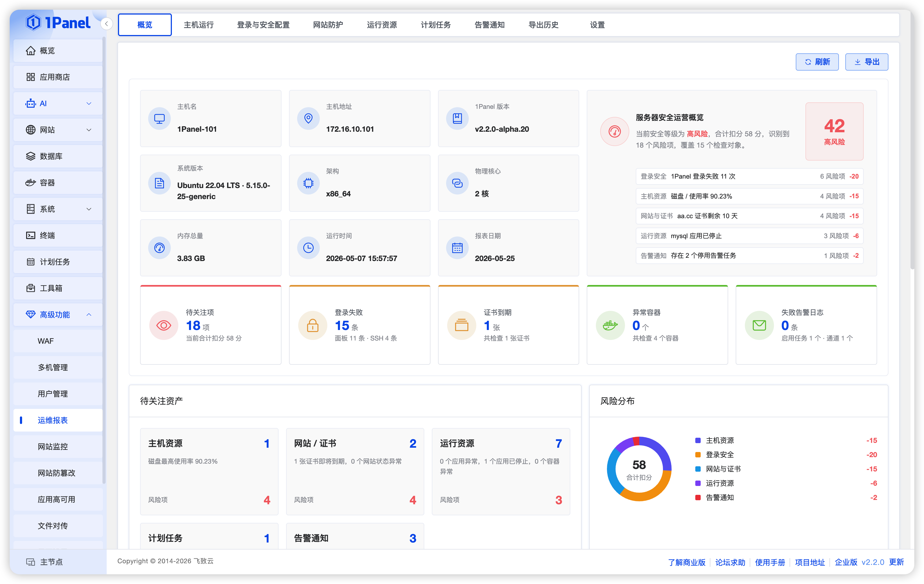Click 主机资源 legend color swatch

pyautogui.click(x=698, y=440)
